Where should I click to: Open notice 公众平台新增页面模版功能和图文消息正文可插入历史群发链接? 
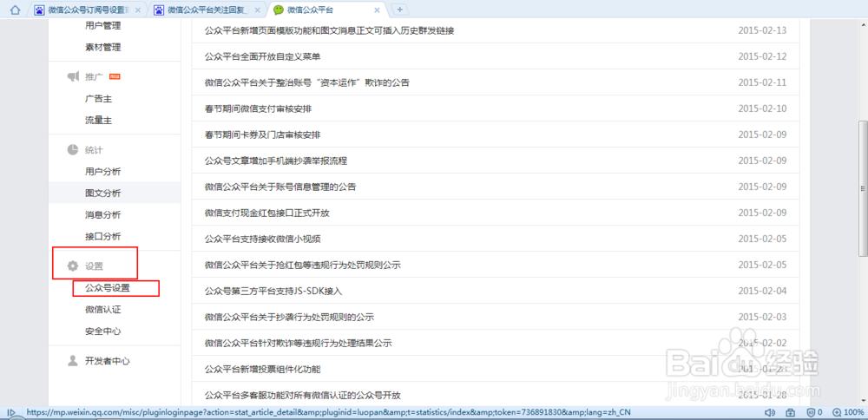pyautogui.click(x=329, y=30)
